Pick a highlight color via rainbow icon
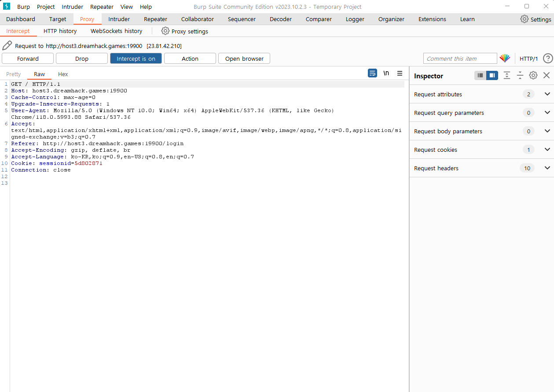 coord(505,59)
